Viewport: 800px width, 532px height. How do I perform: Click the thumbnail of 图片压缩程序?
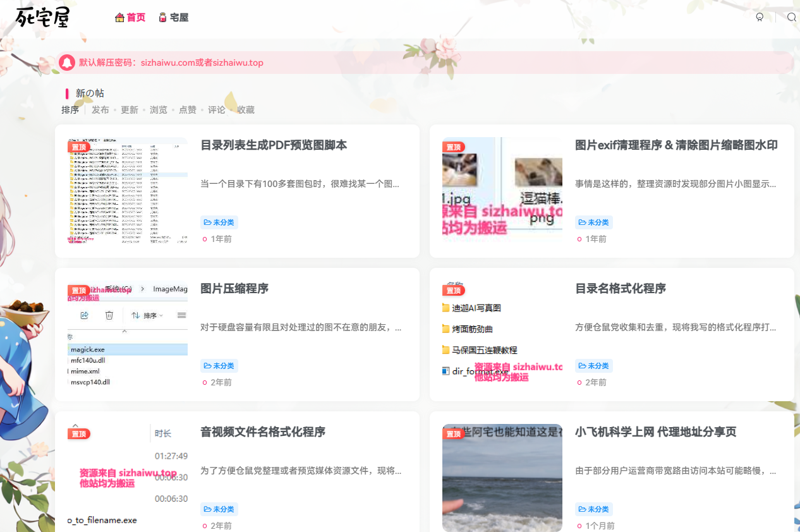click(128, 334)
